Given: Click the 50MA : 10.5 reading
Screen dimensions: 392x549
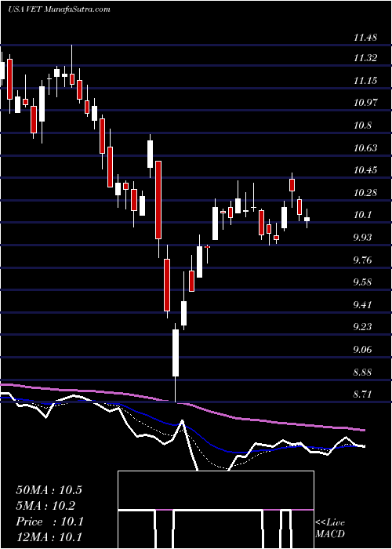Looking at the screenshot, I should point(49,490).
